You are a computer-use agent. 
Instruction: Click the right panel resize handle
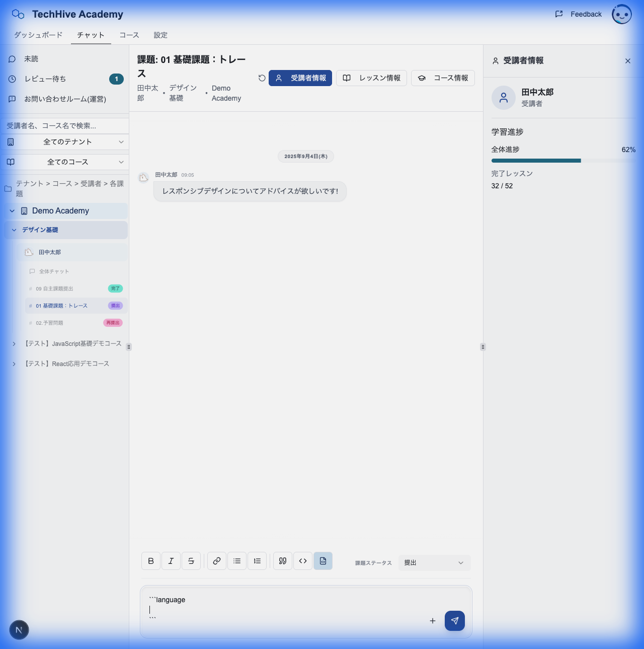coord(483,347)
